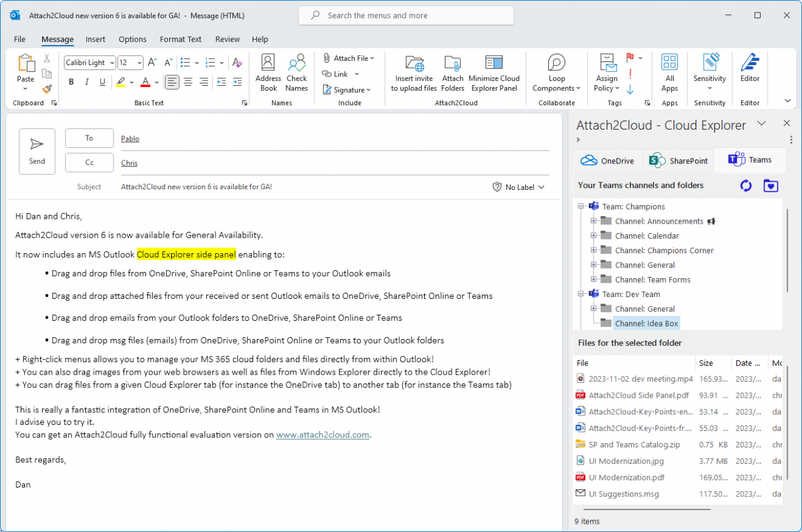Toggle underline formatting
This screenshot has width=802, height=532.
coord(102,81)
